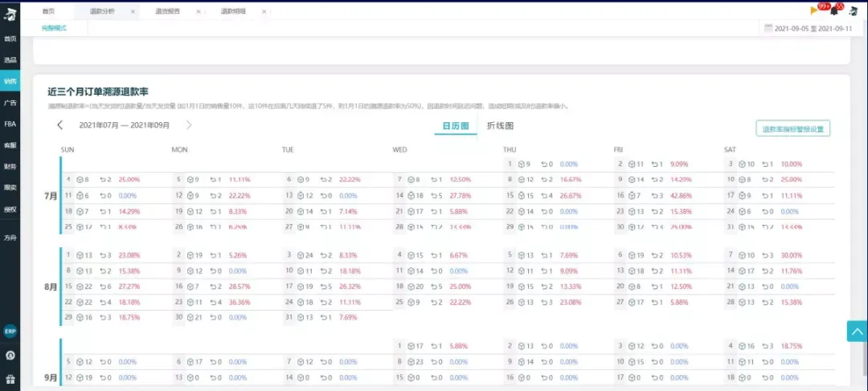
Task: Go to previous months with left chevron
Action: 59,125
